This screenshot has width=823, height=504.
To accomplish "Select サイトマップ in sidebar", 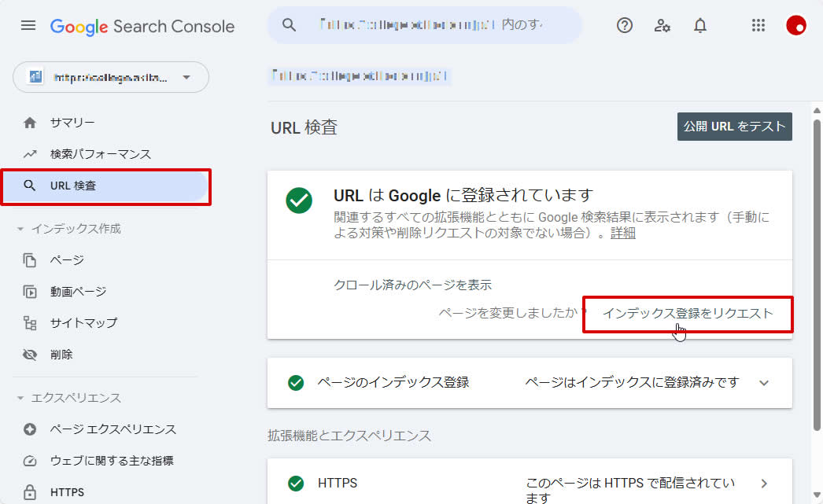I will point(83,323).
